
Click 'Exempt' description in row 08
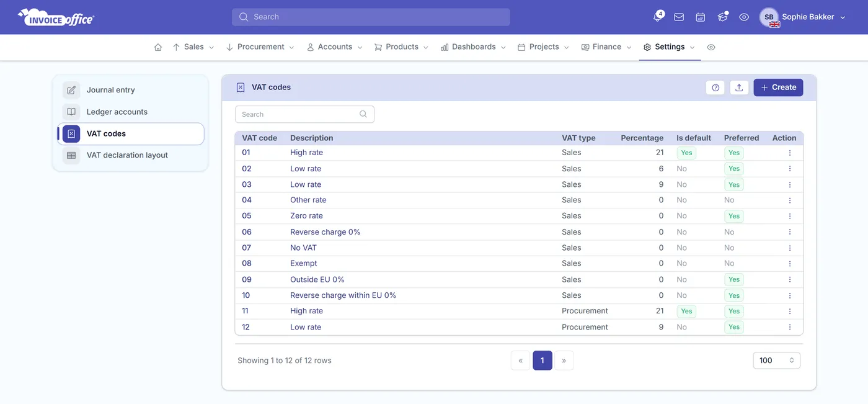pos(304,264)
